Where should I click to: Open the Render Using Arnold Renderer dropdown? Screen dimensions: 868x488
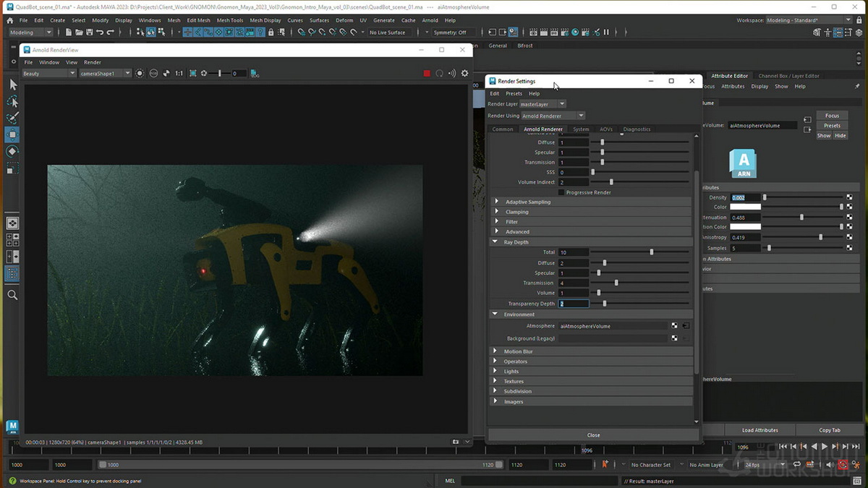click(553, 116)
